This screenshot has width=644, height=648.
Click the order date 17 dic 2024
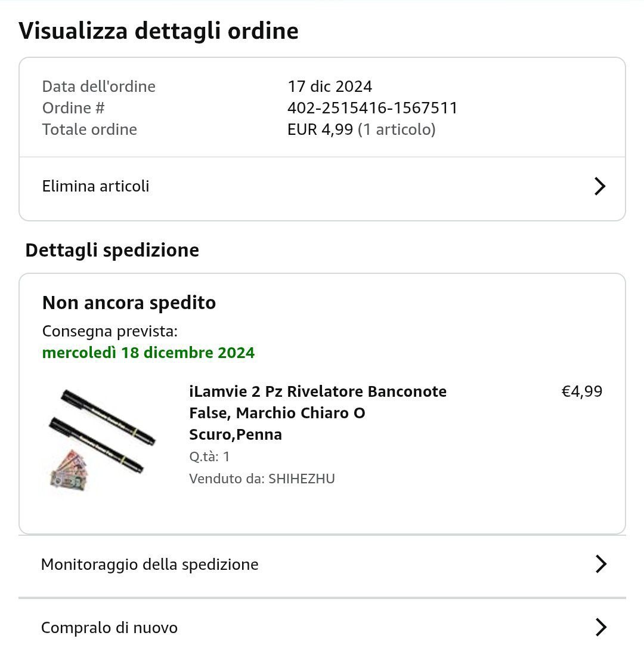tap(330, 87)
